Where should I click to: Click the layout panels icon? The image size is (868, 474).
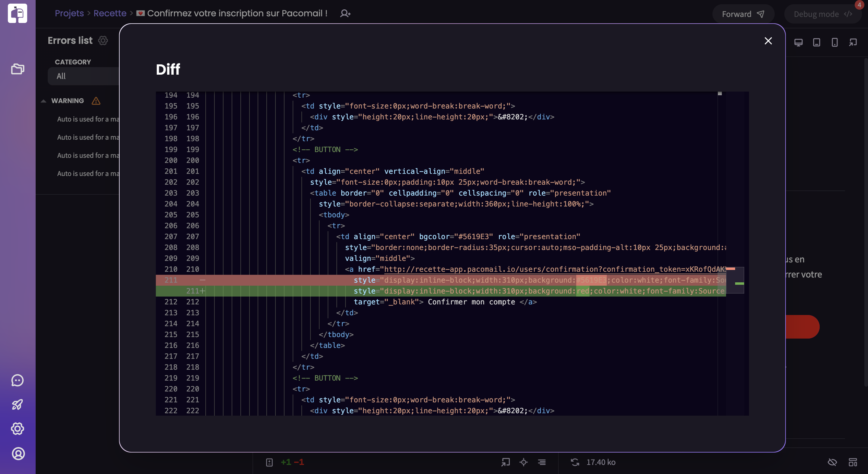(853, 462)
